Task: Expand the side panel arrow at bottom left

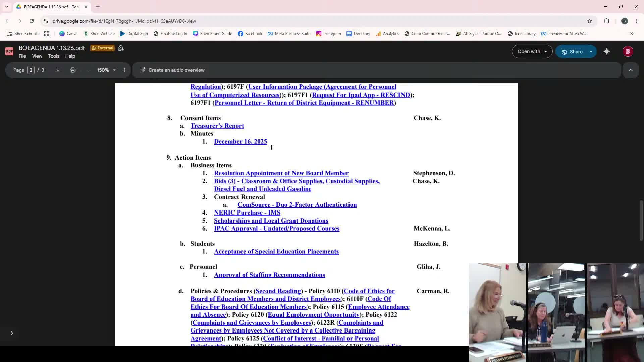Action: point(12,333)
